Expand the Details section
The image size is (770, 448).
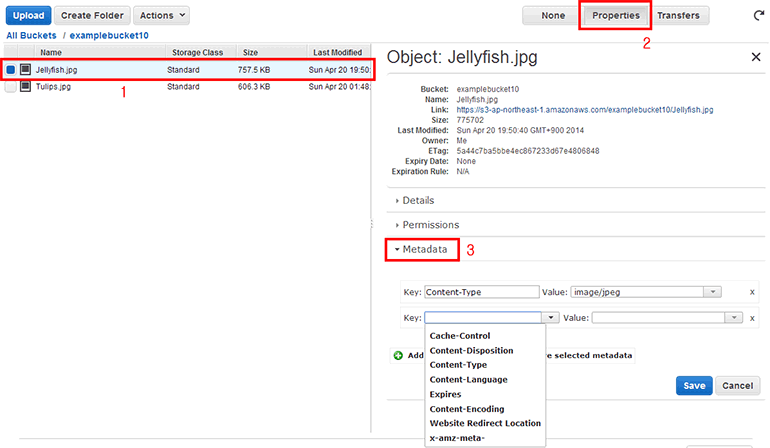pyautogui.click(x=417, y=201)
